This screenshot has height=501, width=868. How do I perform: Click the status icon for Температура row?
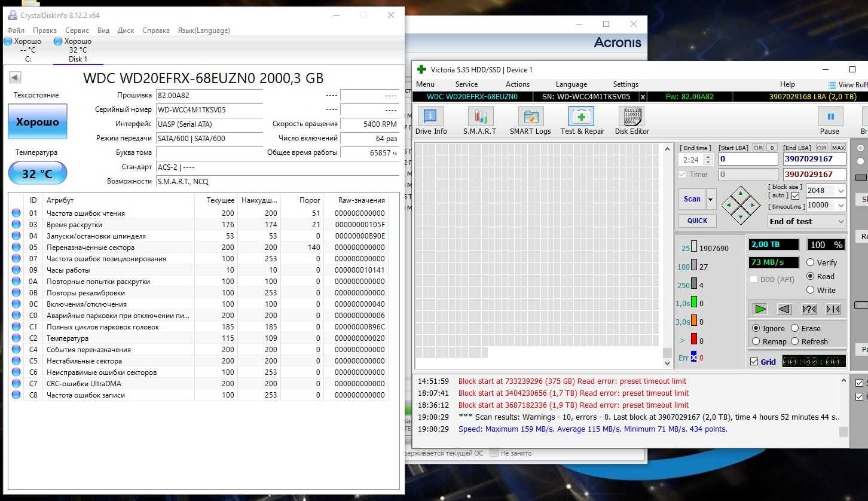[16, 338]
